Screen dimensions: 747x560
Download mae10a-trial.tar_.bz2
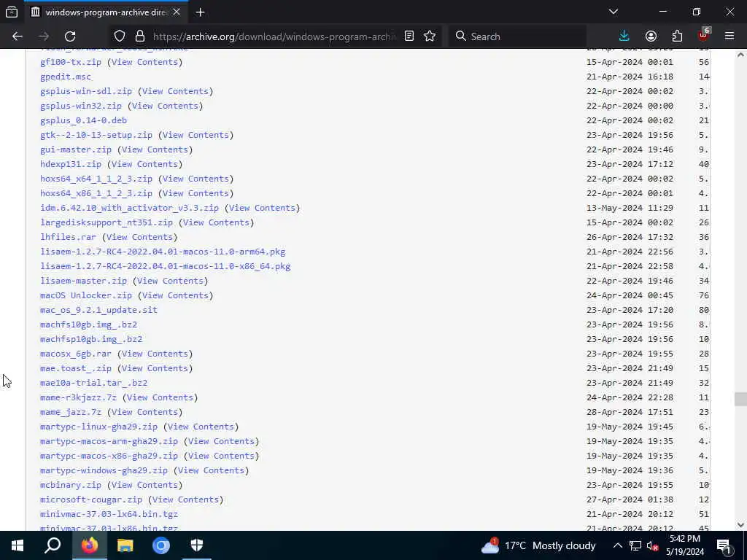[x=93, y=383]
